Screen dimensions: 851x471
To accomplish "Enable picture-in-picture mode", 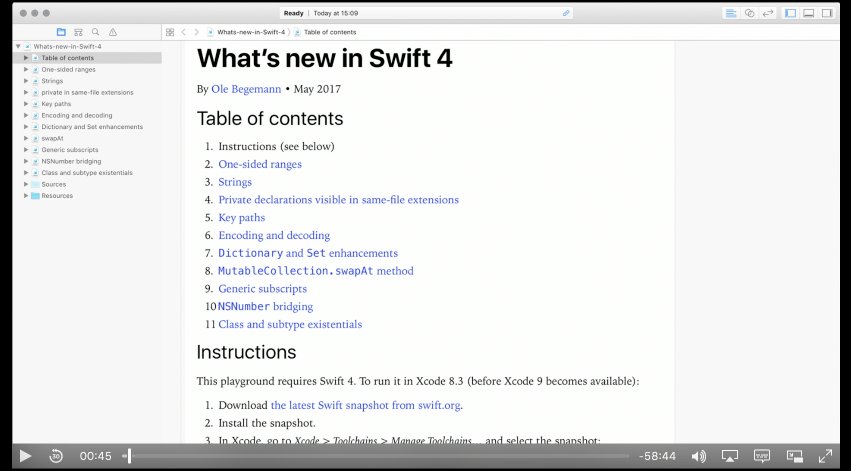I will [x=795, y=456].
